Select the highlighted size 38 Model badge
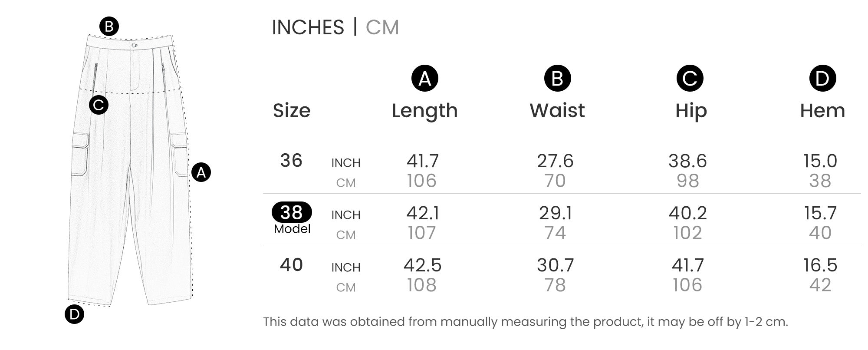868x350 pixels. [x=292, y=213]
